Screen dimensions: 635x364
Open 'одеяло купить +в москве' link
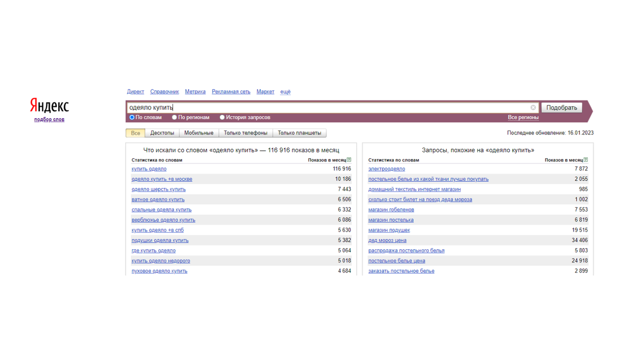click(x=162, y=179)
